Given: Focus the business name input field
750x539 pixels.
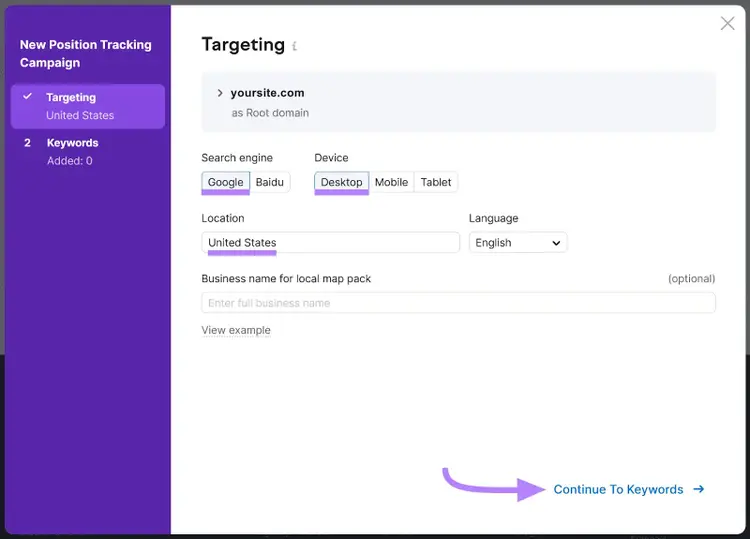Looking at the screenshot, I should pos(458,303).
